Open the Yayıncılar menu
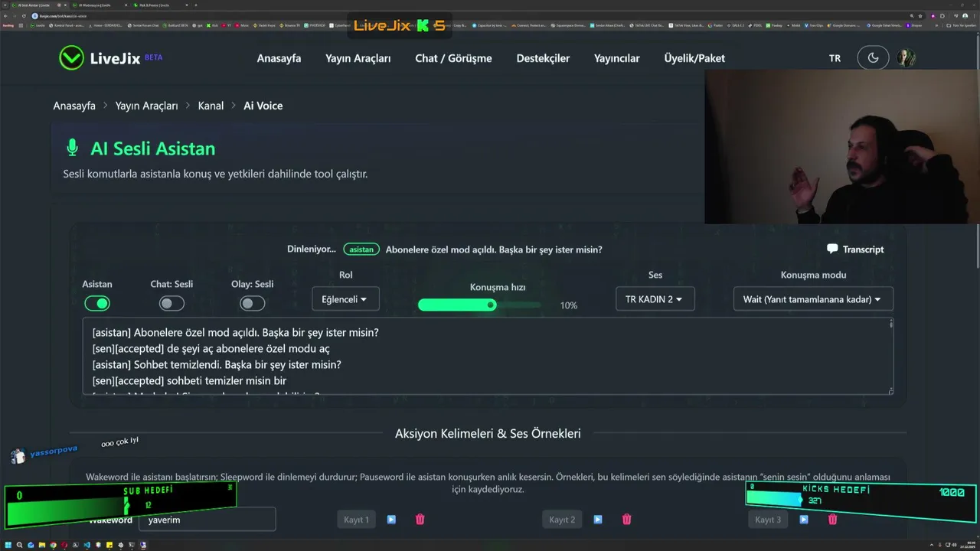This screenshot has width=980, height=551. coord(616,58)
